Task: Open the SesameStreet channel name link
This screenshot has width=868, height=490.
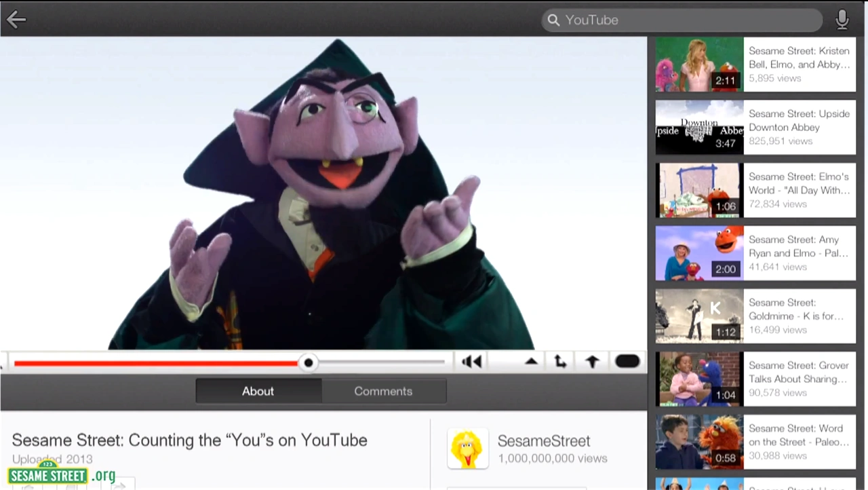Action: [x=544, y=440]
